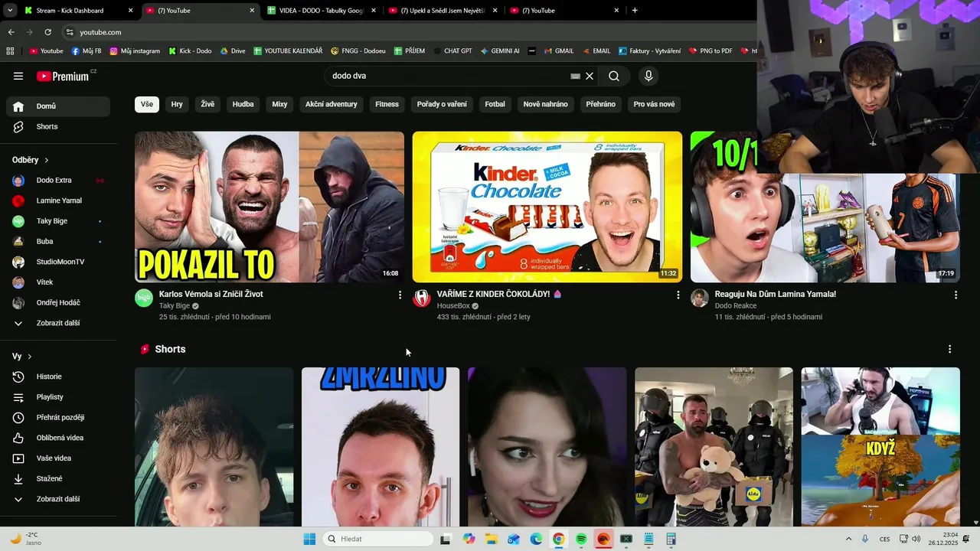The width and height of the screenshot is (980, 551).
Task: Open Playlisty in the sidebar
Action: pos(58,397)
